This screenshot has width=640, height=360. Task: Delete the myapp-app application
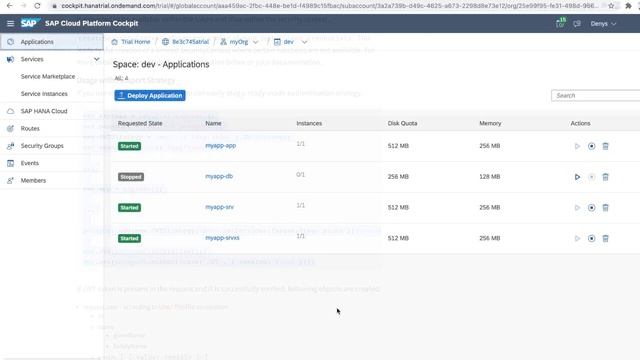(x=605, y=146)
